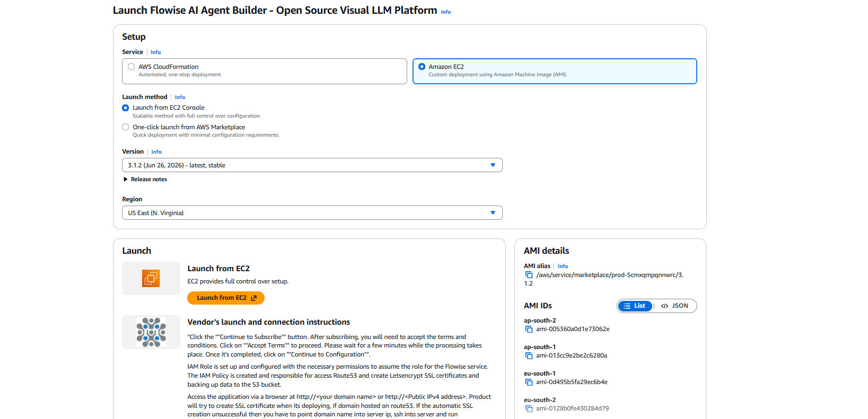Open Info link beside Version label
This screenshot has height=419, width=868.
pos(156,152)
